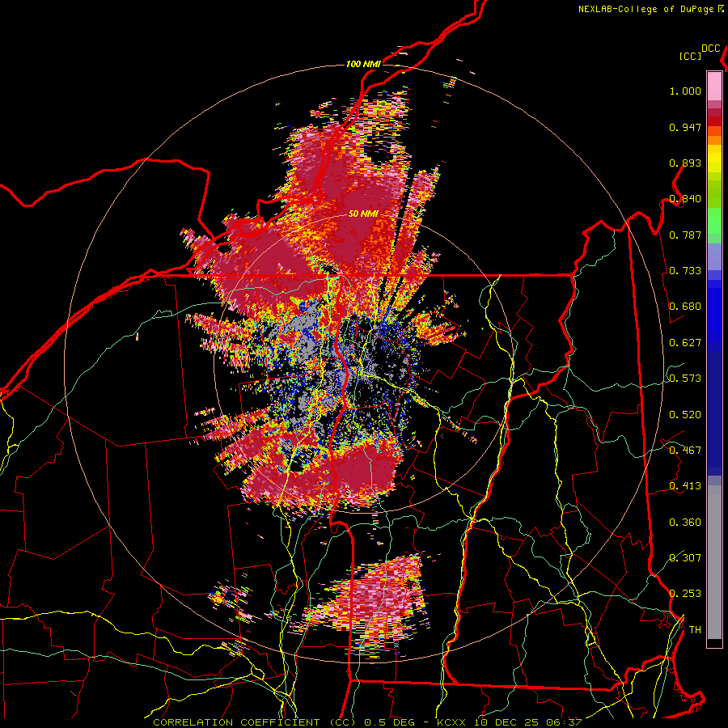
Task: Click the 1.000 scale value
Action: [x=685, y=91]
